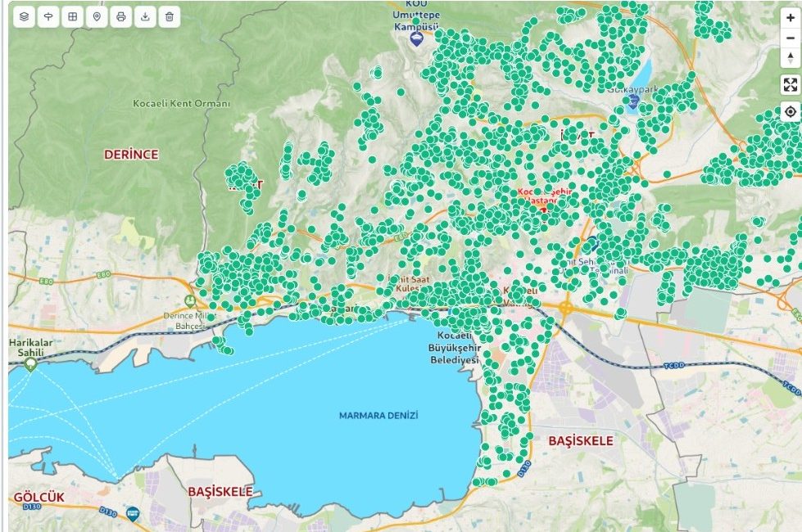This screenshot has width=802, height=532.
Task: Print the current map view
Action: point(121,16)
